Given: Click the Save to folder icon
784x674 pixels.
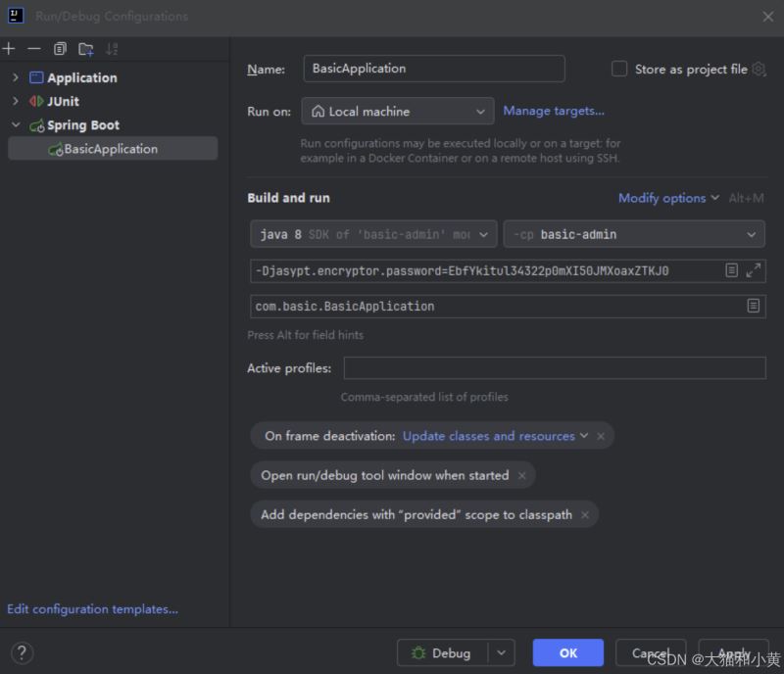Looking at the screenshot, I should 86,49.
